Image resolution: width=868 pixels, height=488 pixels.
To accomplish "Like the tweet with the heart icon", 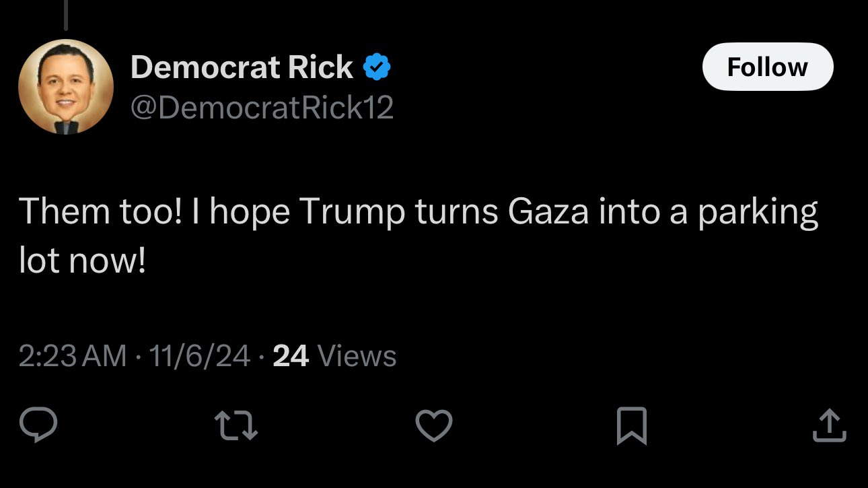I will point(433,426).
